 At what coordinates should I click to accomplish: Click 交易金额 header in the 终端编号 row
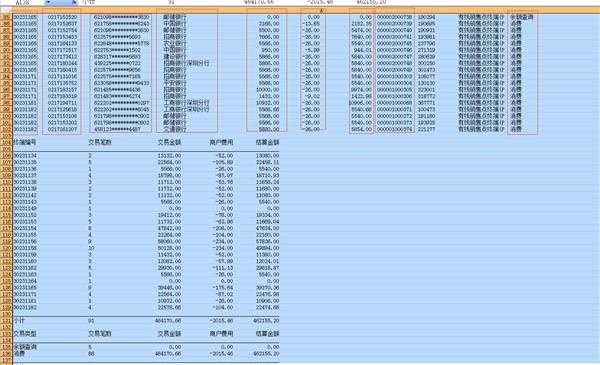coord(169,142)
